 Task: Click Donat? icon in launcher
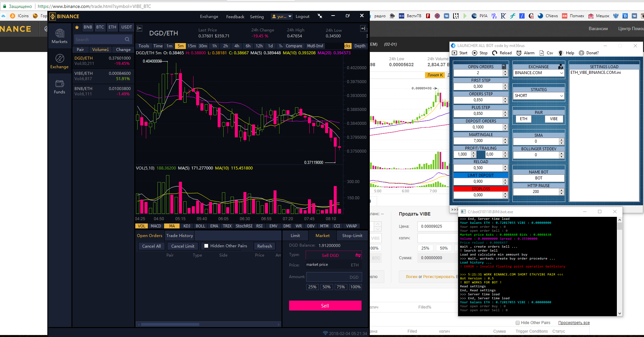(x=581, y=53)
